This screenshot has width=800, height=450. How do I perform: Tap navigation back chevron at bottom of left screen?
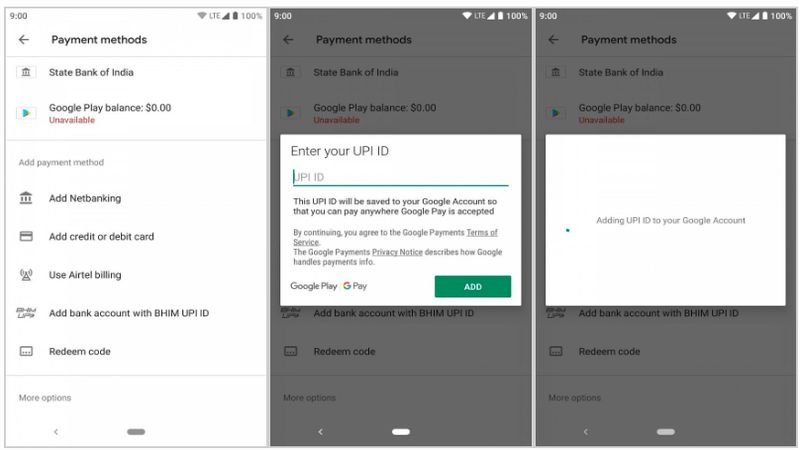pos(56,432)
